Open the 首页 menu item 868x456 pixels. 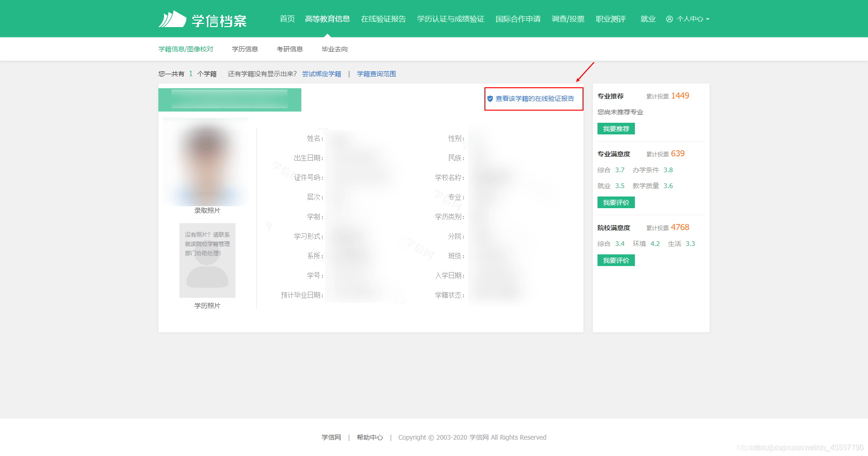click(x=286, y=19)
